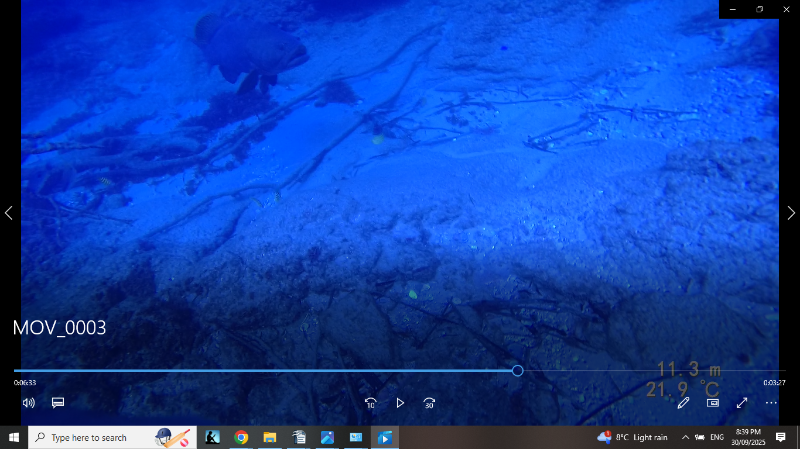This screenshot has width=800, height=449.
Task: Open Google Chrome from the taskbar
Action: click(241, 437)
